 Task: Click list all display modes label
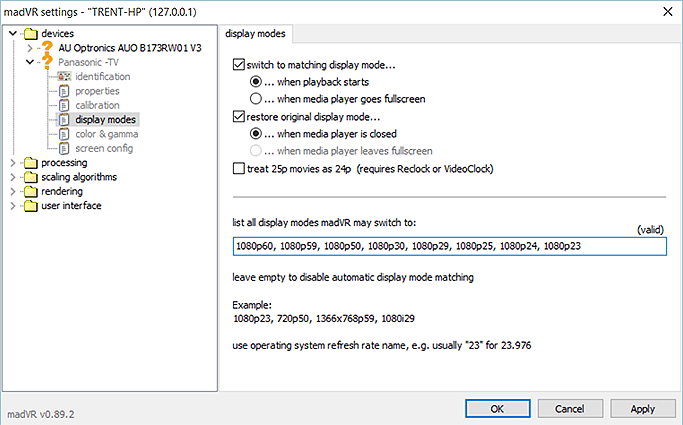324,223
